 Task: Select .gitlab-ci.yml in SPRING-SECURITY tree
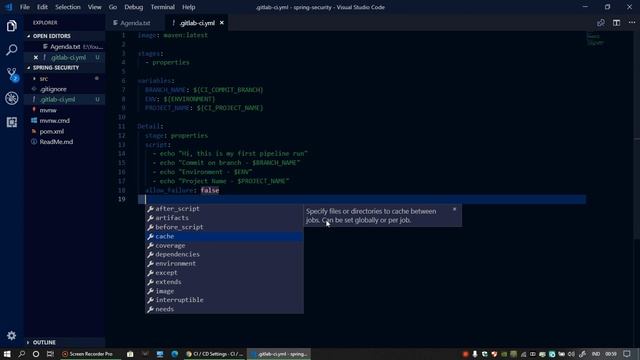pyautogui.click(x=64, y=100)
